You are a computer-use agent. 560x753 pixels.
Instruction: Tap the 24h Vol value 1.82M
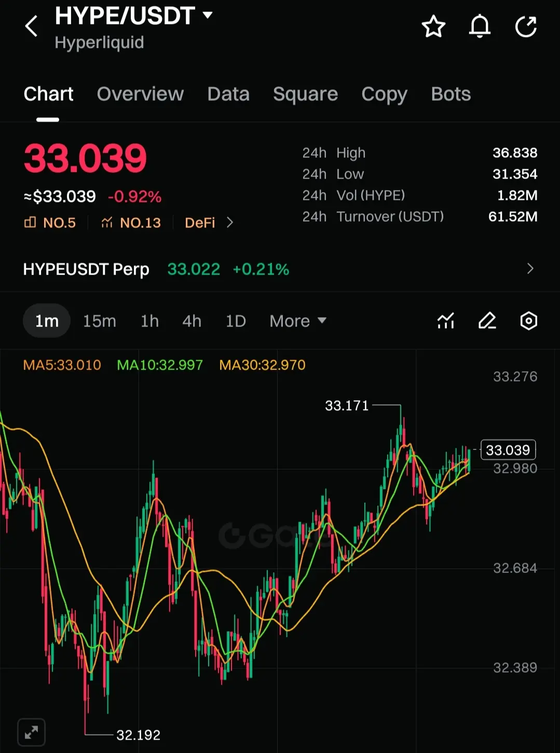[517, 195]
